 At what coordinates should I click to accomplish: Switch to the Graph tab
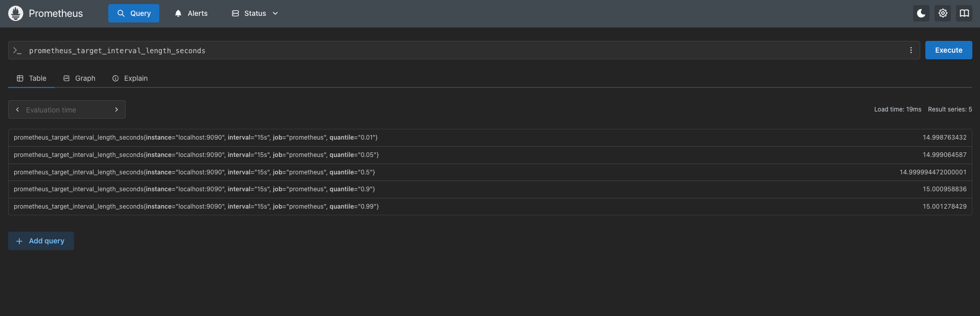79,78
